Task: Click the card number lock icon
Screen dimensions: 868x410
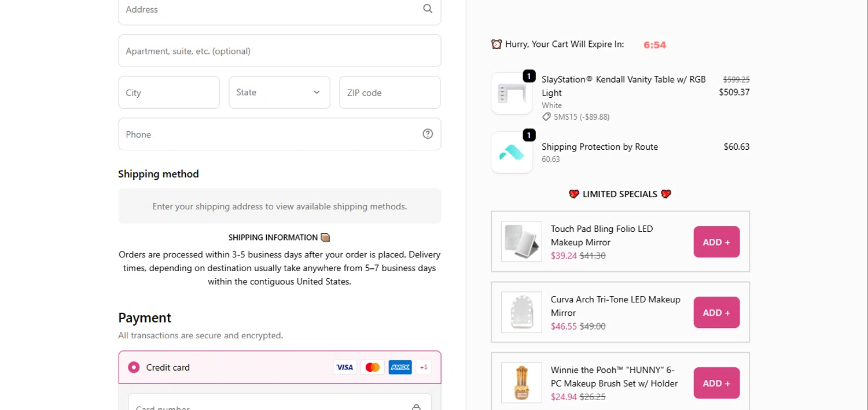Action: (416, 407)
